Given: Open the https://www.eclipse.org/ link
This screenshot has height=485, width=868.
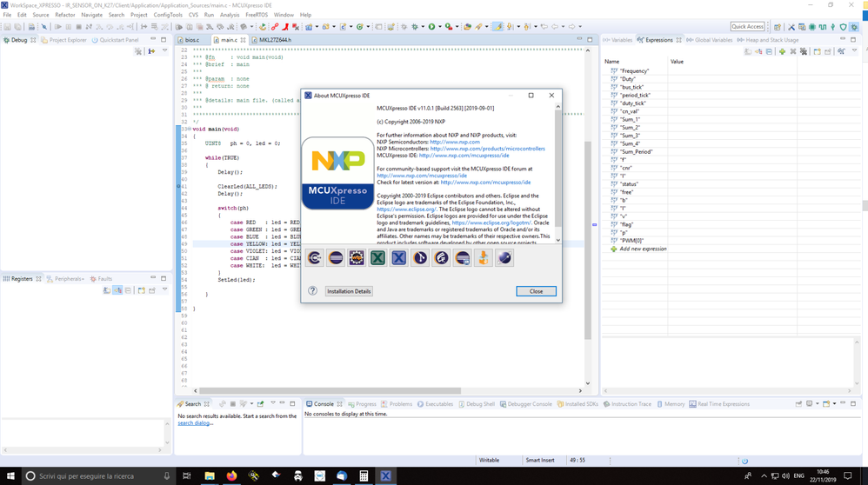Looking at the screenshot, I should click(406, 209).
